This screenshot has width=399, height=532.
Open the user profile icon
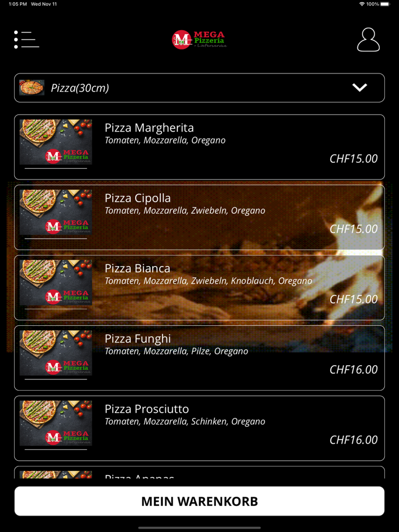(x=368, y=40)
